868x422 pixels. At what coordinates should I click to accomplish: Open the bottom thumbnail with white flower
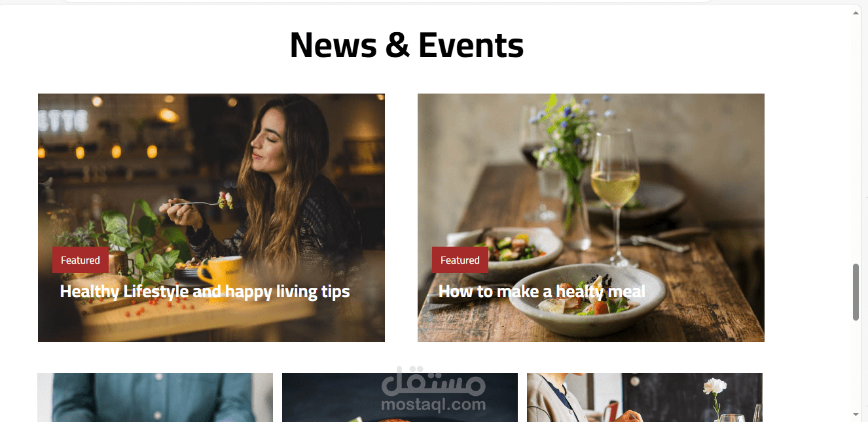coord(645,397)
